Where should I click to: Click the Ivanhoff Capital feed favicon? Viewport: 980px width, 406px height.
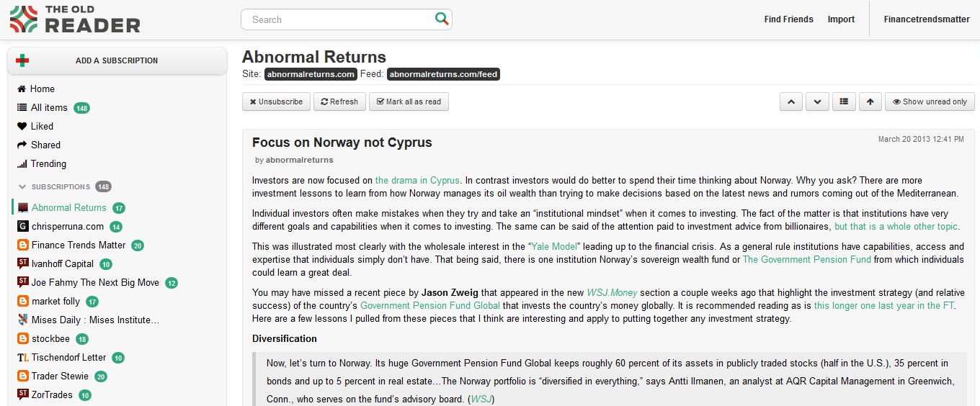point(23,263)
